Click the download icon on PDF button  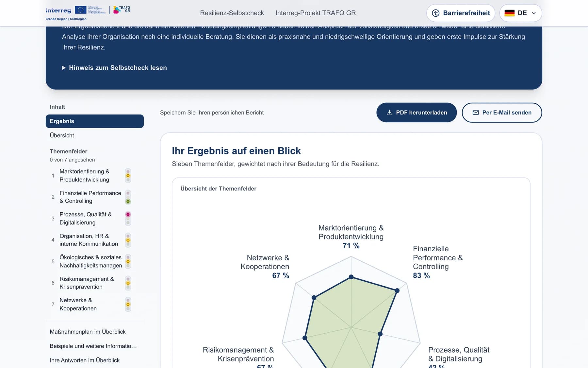point(389,113)
